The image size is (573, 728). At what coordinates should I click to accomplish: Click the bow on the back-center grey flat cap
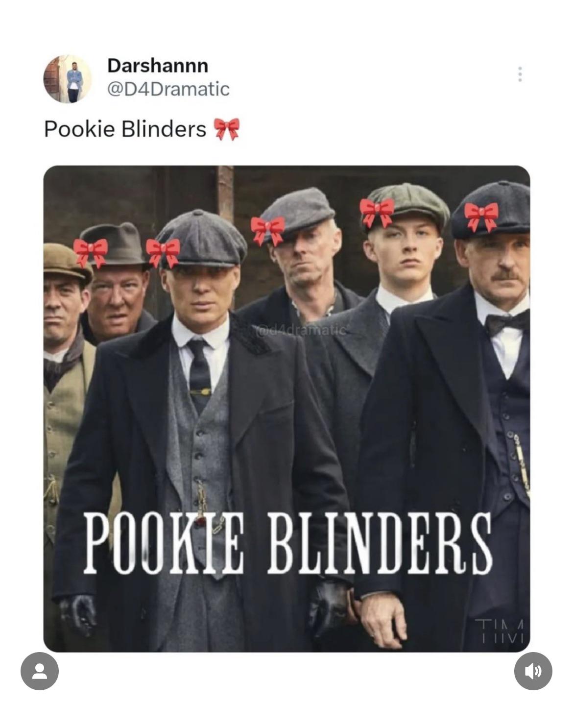(x=268, y=230)
